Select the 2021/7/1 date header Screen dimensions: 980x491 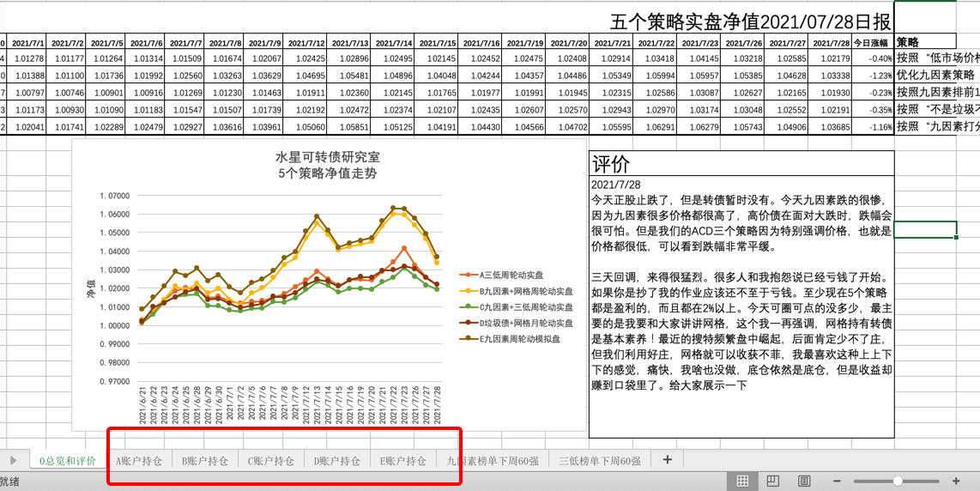[x=27, y=43]
